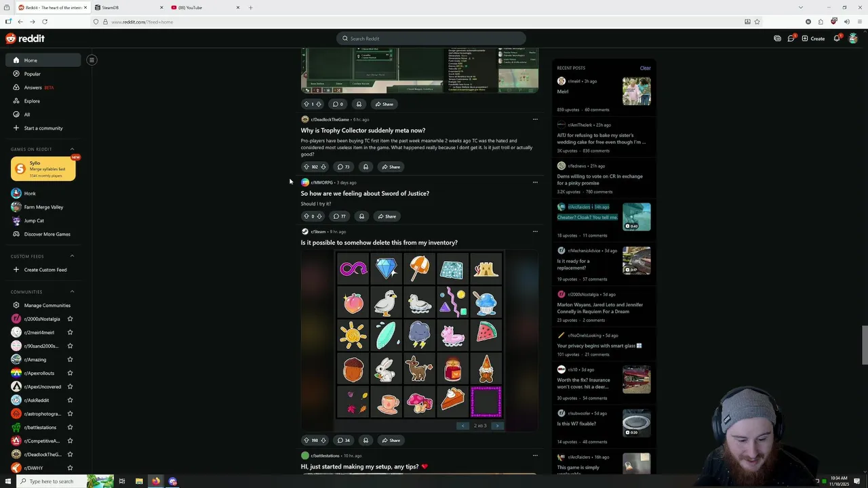Screen dimensions: 868x488
Task: Downvote the Sword of Justice post
Action: (319, 216)
